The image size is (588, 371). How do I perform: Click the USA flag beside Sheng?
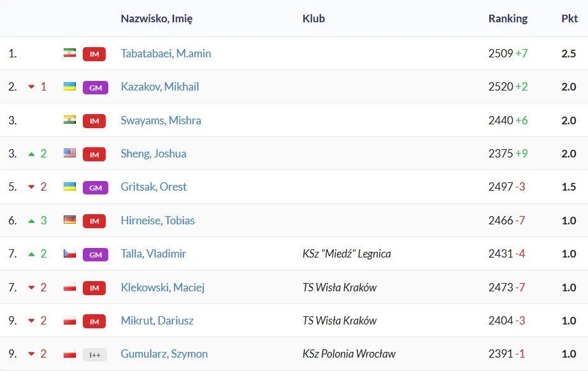tap(69, 153)
